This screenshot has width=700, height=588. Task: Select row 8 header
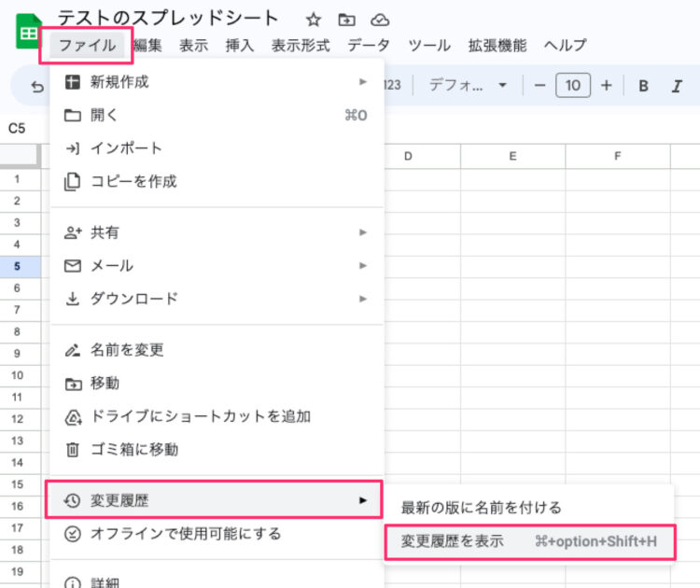tap(21, 332)
